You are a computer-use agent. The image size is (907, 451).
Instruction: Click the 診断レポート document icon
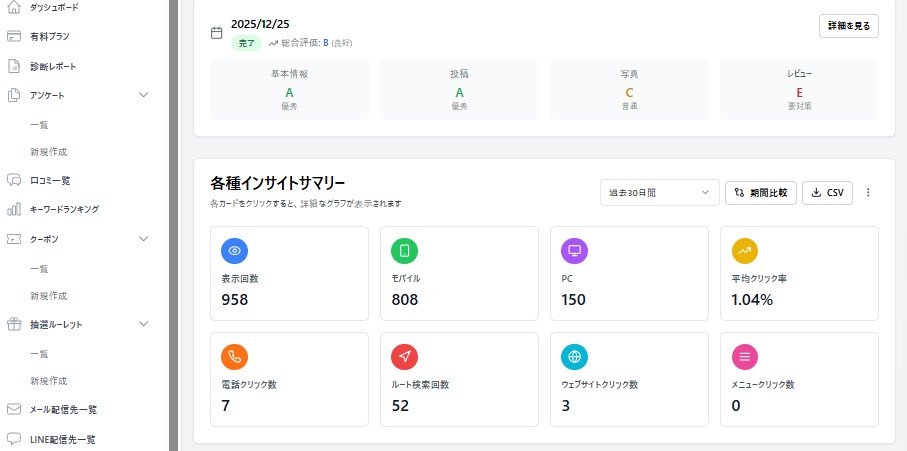[14, 66]
